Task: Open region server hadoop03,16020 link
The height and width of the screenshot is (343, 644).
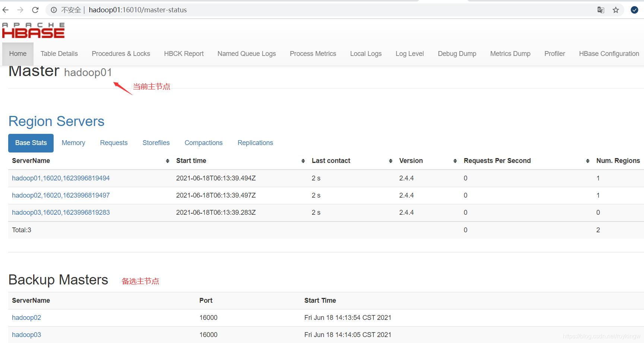Action: 61,213
